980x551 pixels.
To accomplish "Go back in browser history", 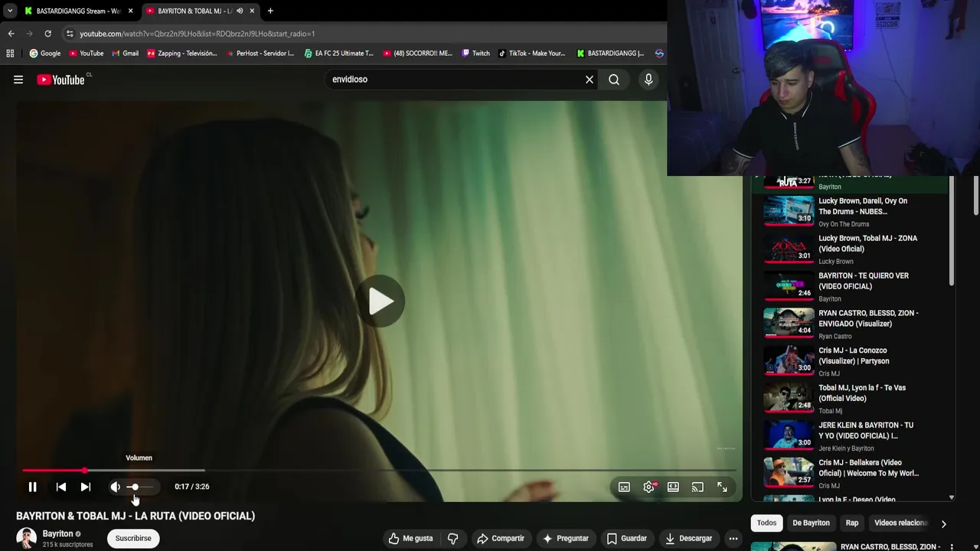I will [11, 34].
